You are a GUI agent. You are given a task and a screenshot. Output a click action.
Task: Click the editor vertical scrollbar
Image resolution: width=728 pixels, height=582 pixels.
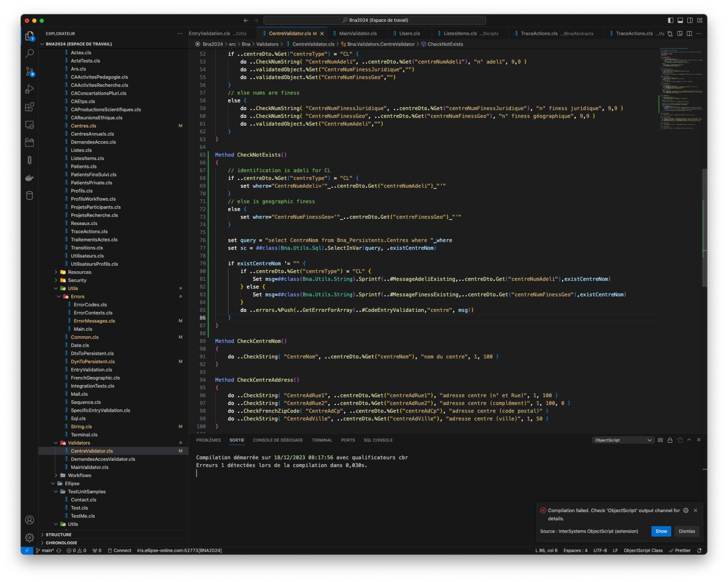pos(704,228)
